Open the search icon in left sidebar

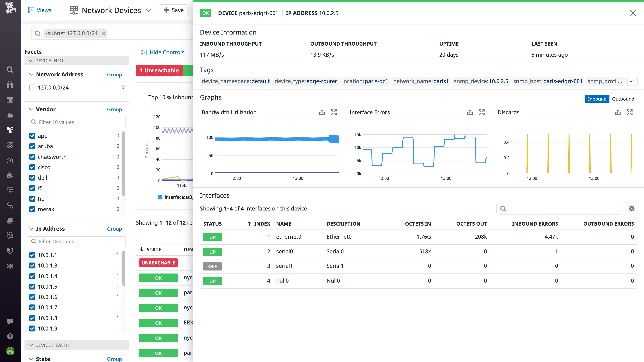coord(10,70)
